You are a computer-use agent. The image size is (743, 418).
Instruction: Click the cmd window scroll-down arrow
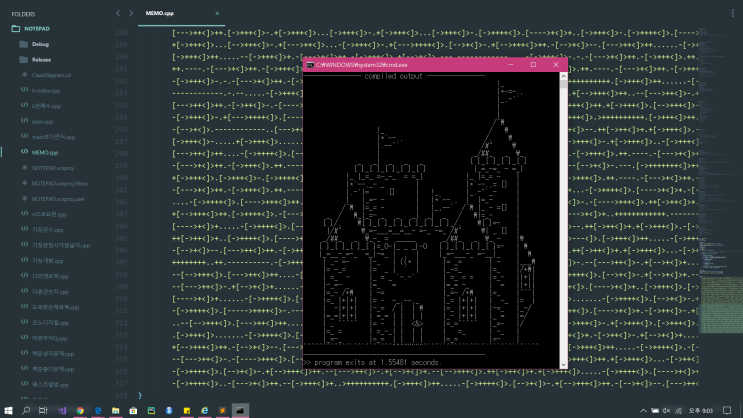(563, 364)
